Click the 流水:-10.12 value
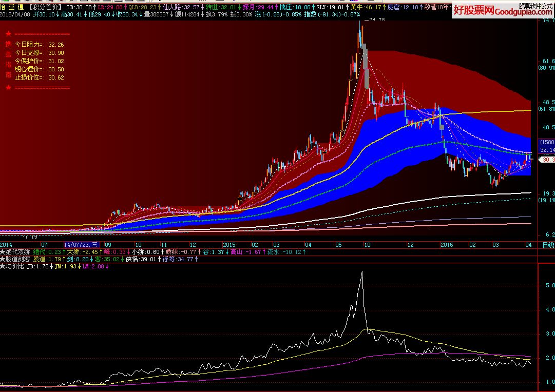The height and width of the screenshot is (392, 555). pos(284,252)
